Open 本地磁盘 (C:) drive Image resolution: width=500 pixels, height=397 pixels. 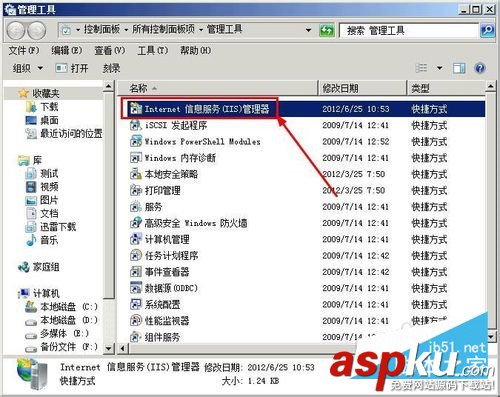coord(69,307)
